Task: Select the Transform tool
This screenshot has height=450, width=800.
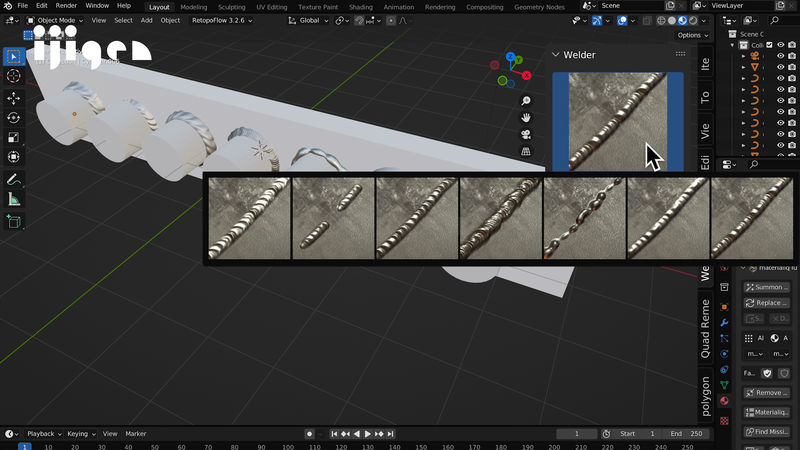Action: click(x=14, y=157)
